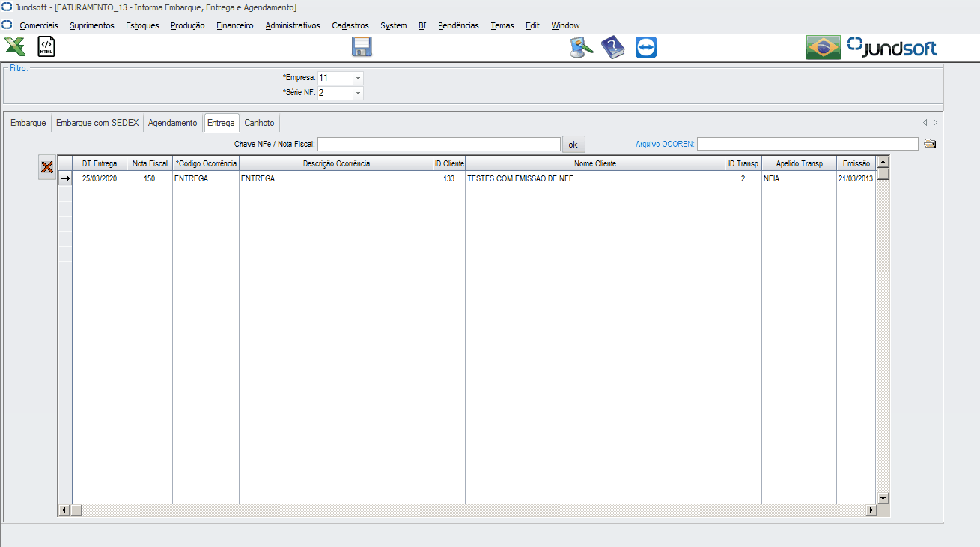Click the ID Transp column header
The height and width of the screenshot is (547, 980).
click(x=743, y=163)
